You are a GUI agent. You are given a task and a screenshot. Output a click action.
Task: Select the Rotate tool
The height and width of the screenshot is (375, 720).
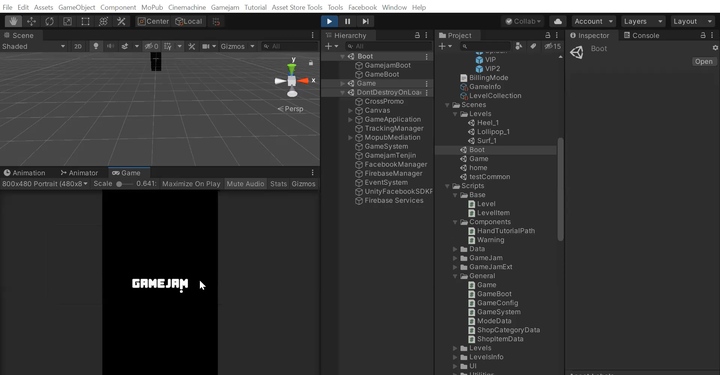(49, 21)
